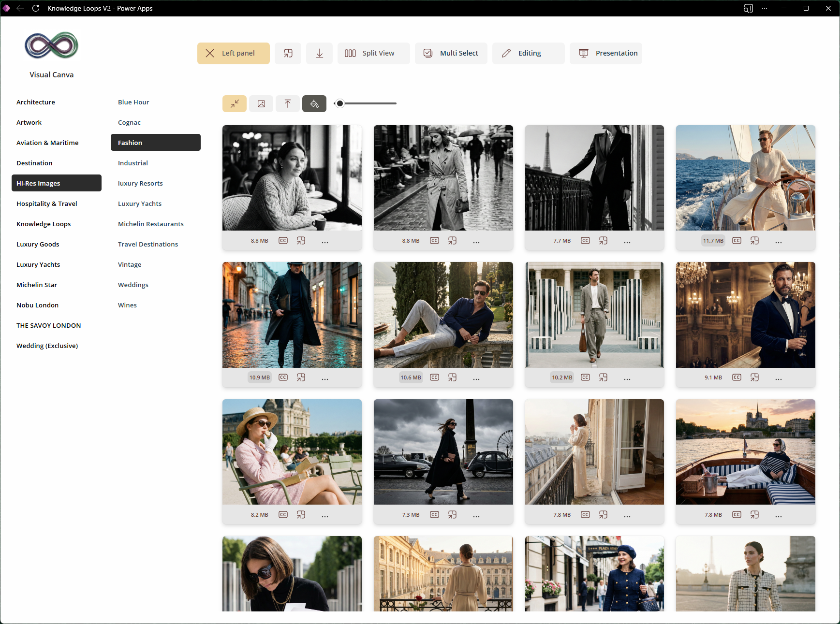840x624 pixels.
Task: Switch to Editing mode
Action: 528,53
